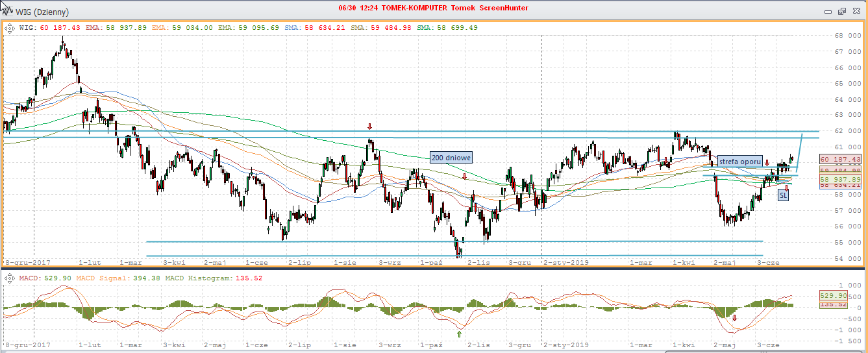The height and width of the screenshot is (353, 868).
Task: Select the '200 dniowe' text annotation
Action: point(451,158)
